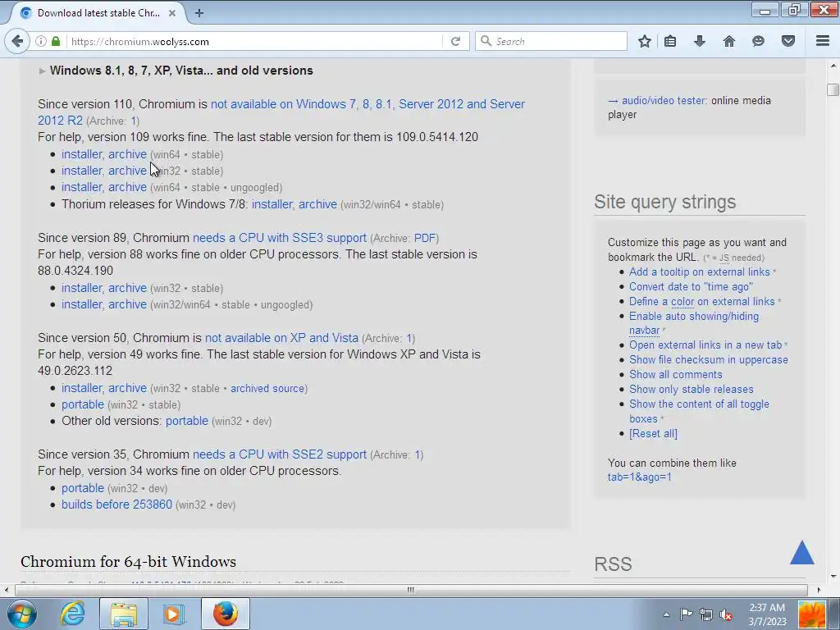The image size is (840, 630).
Task: Select the Firefox taskbar button
Action: tap(226, 614)
